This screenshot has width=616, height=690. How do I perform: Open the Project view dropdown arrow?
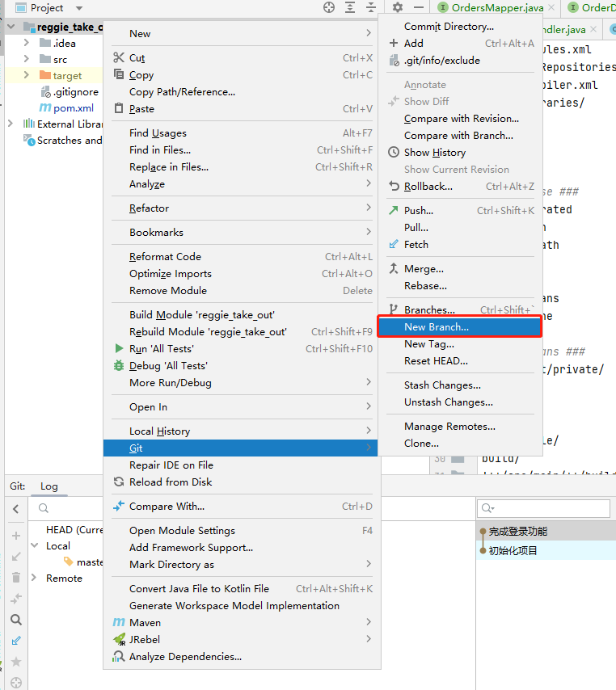pos(78,8)
